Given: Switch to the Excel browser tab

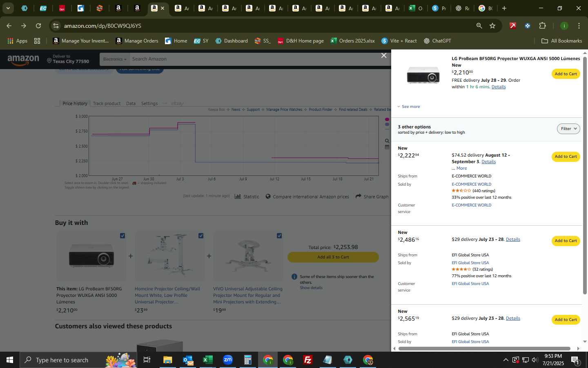Looking at the screenshot, I should 416,8.
